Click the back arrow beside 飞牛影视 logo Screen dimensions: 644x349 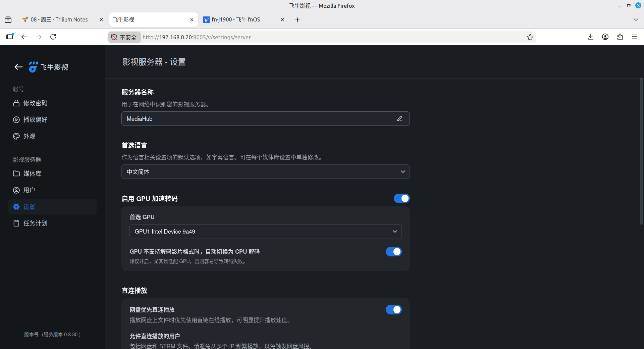18,67
